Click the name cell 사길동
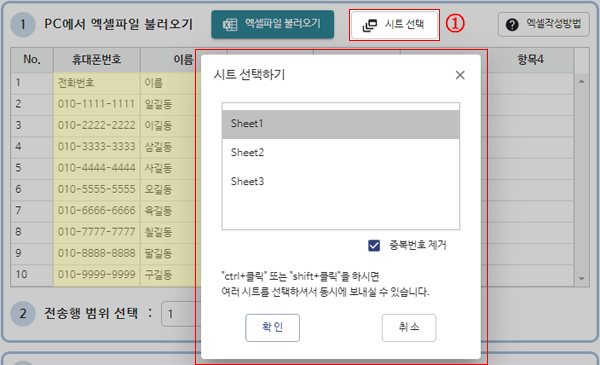The width and height of the screenshot is (600, 365). 171,168
